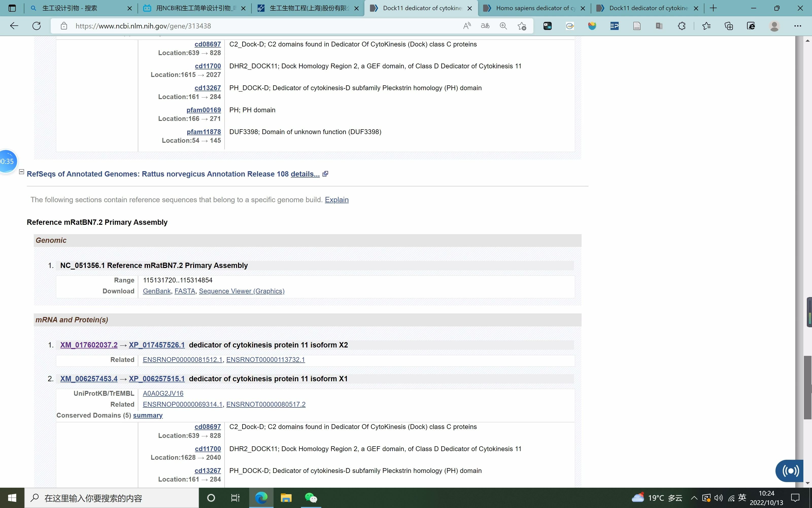The height and width of the screenshot is (508, 812).
Task: Open Edge settings and more menu
Action: click(x=798, y=26)
